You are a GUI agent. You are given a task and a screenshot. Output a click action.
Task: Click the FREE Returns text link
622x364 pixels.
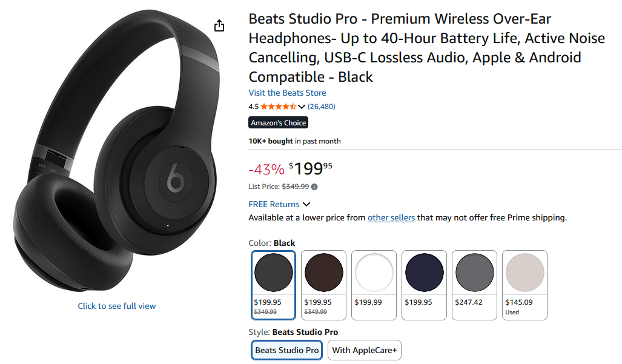(x=274, y=204)
